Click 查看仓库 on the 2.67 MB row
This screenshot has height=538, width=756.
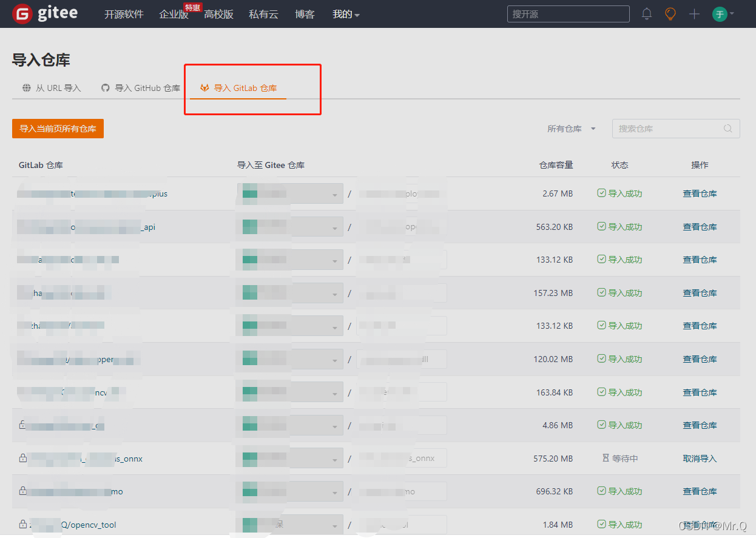click(x=700, y=193)
